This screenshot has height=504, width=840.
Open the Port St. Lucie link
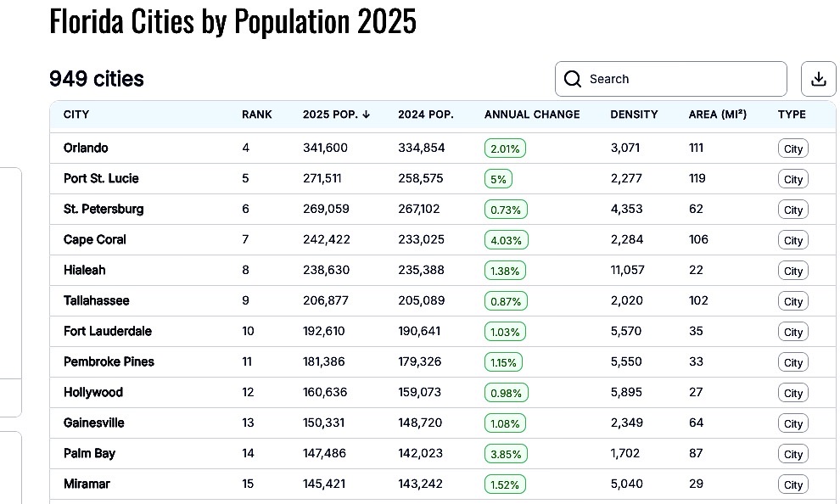(101, 178)
